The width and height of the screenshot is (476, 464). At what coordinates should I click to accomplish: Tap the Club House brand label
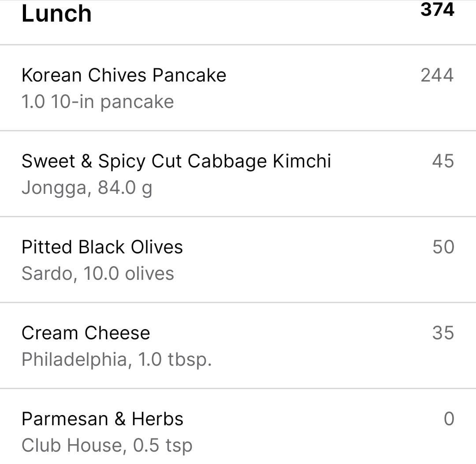point(71,445)
